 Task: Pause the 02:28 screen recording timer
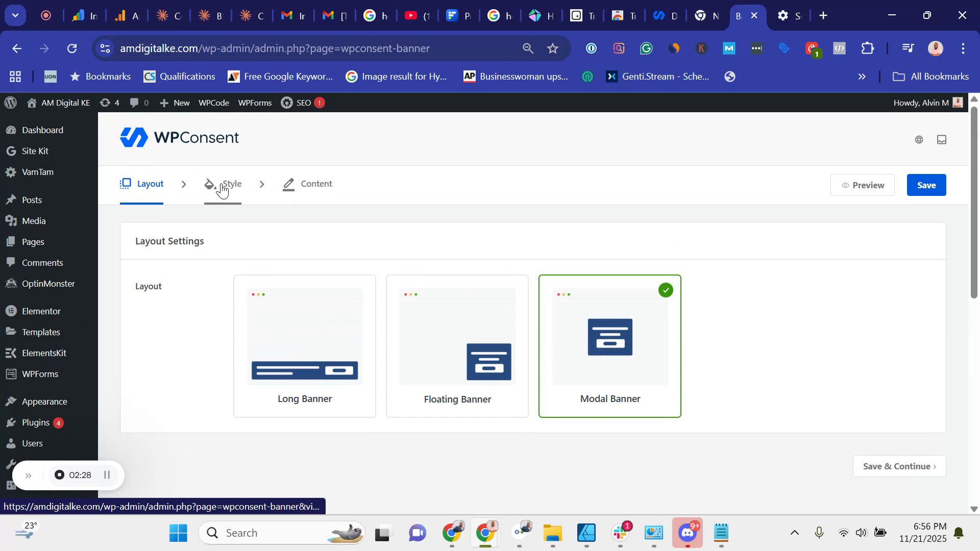pyautogui.click(x=107, y=475)
